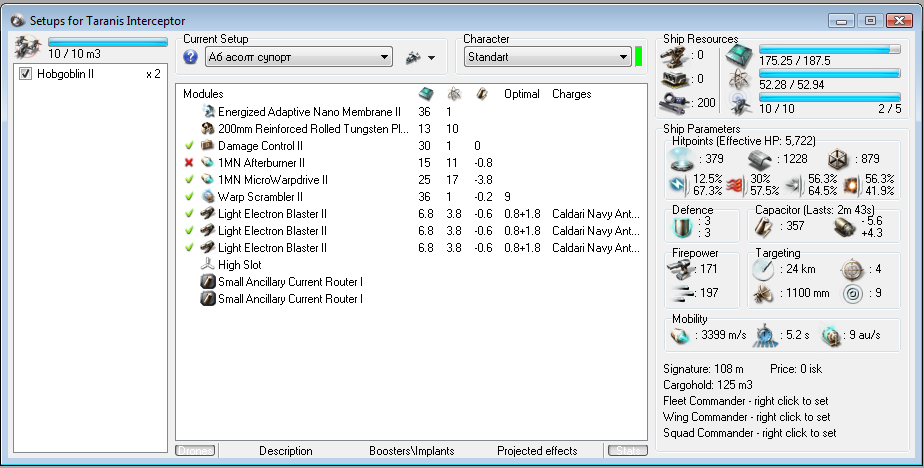Image resolution: width=924 pixels, height=468 pixels.
Task: Click the explosive resistance icon showing 41.9%
Action: tap(853, 186)
